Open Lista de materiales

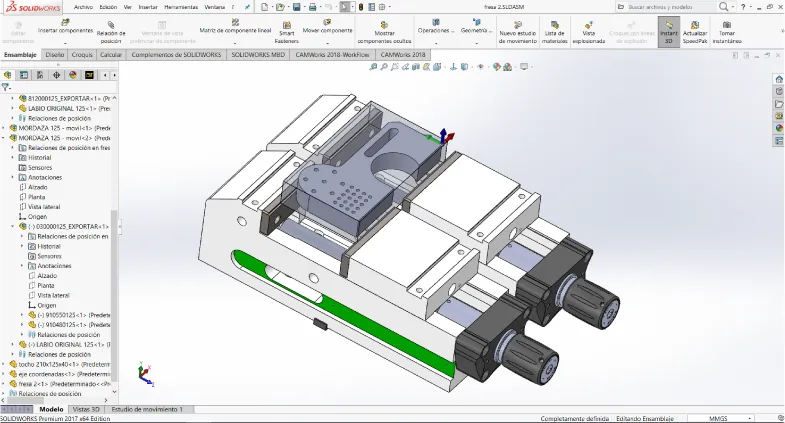click(x=553, y=25)
